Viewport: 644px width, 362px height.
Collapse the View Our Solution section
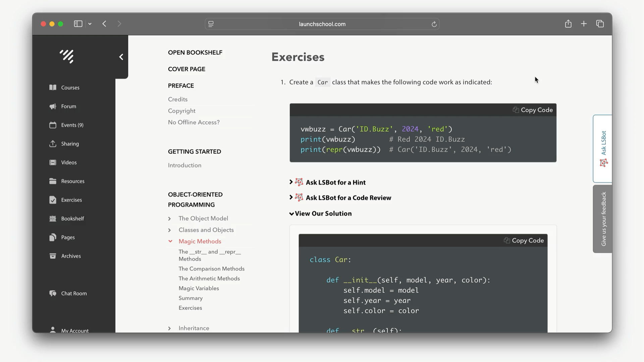click(x=321, y=214)
